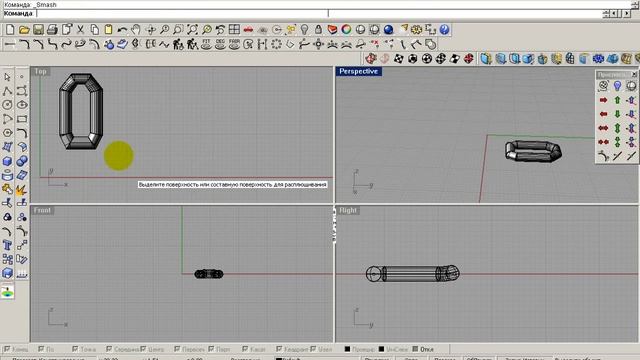Screen dimensions: 640x360
Task: Activate the Perspective viewport label
Action: coord(358,71)
